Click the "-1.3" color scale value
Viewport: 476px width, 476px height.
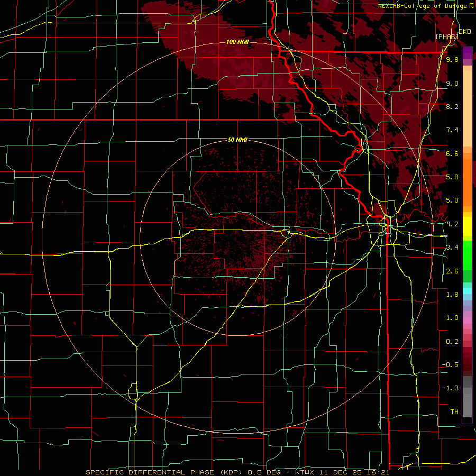coord(450,388)
